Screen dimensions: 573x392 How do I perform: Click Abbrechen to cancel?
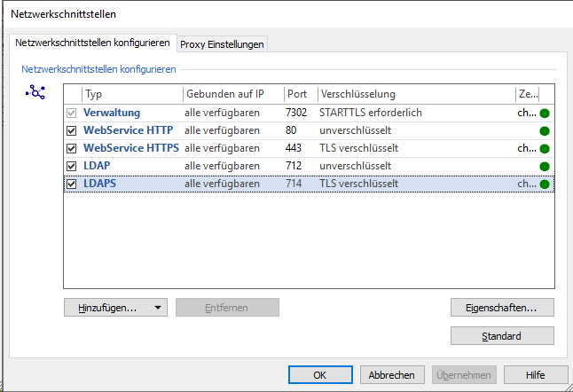tap(391, 374)
